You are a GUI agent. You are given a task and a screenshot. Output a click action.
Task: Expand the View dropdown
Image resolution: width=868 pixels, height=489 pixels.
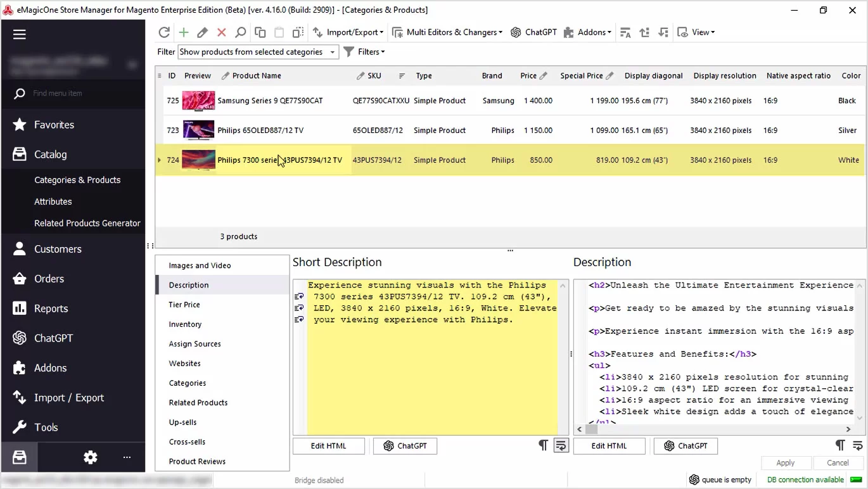point(696,32)
